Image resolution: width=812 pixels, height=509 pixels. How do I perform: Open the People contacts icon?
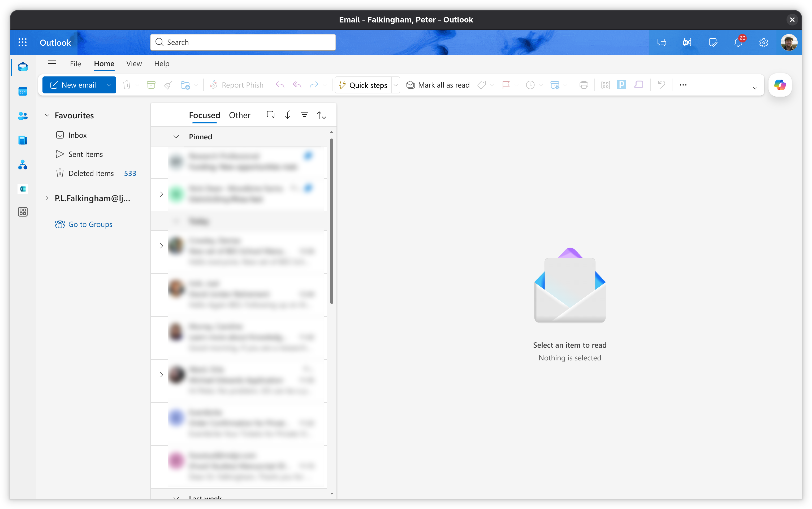point(23,116)
